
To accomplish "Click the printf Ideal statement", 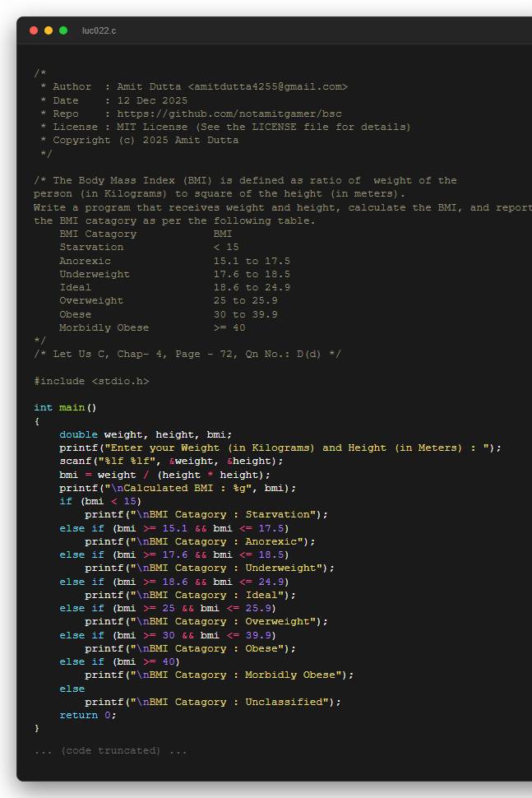I will pyautogui.click(x=190, y=595).
